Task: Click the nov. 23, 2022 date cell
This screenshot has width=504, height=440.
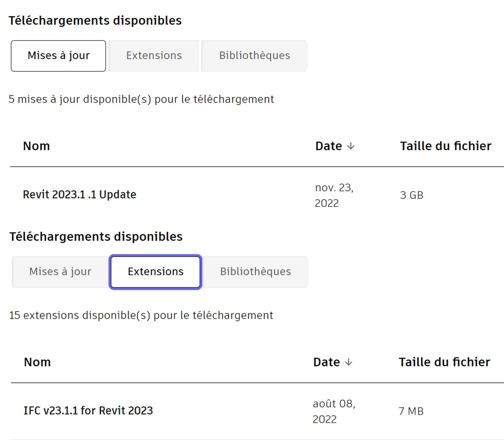Action: (334, 195)
